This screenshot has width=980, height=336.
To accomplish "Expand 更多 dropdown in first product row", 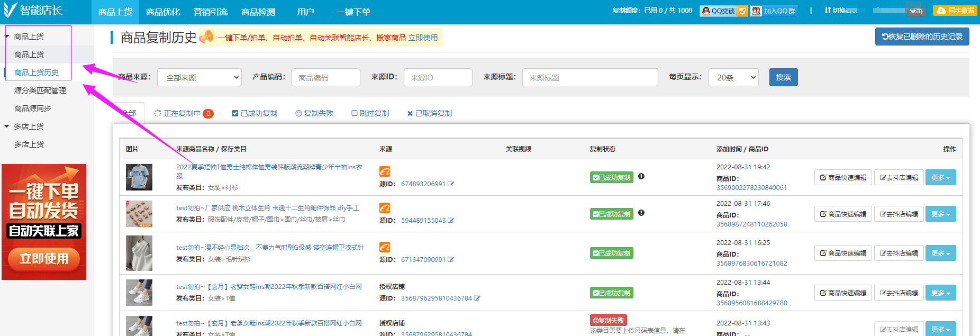I will 940,178.
